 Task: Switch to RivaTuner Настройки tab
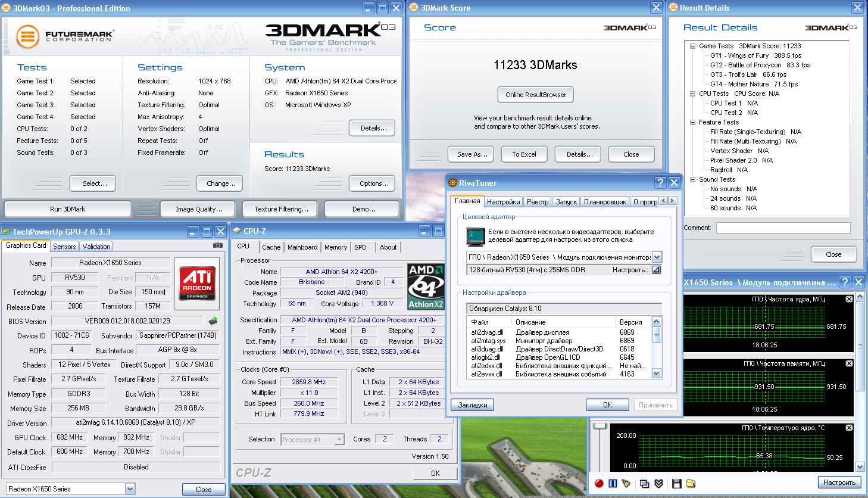[x=504, y=202]
